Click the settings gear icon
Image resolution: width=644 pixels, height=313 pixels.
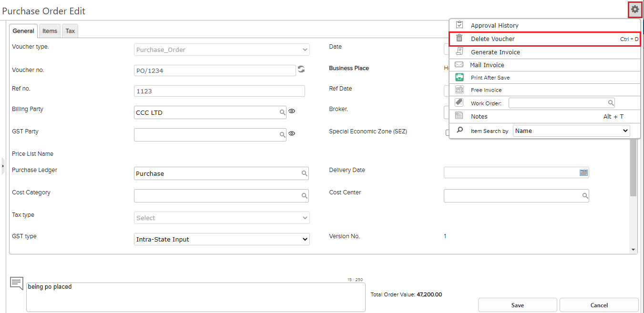tap(634, 10)
